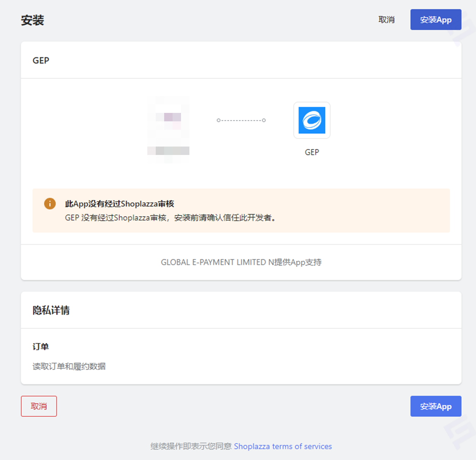Click the 隐私详情 section heading
This screenshot has width=476, height=460.
pyautogui.click(x=51, y=310)
